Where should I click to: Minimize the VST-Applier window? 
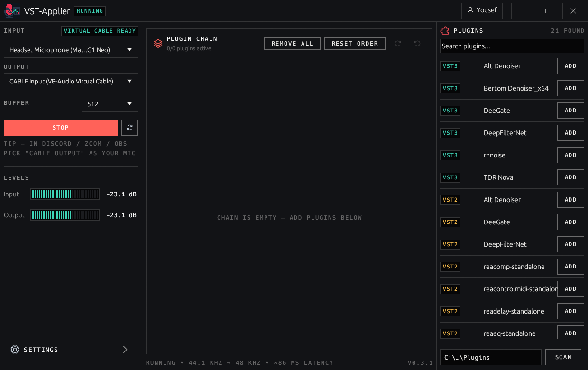[x=522, y=10]
